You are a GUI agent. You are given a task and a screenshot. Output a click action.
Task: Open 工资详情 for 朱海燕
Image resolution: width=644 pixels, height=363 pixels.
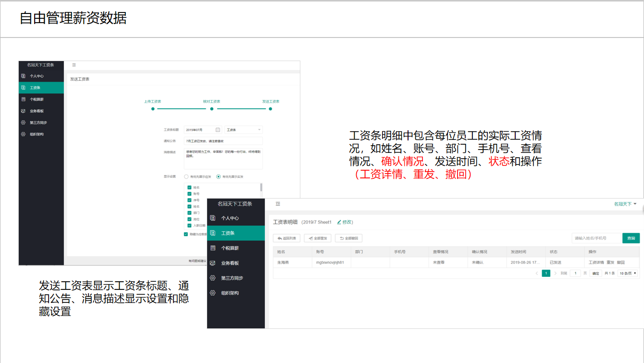596,263
